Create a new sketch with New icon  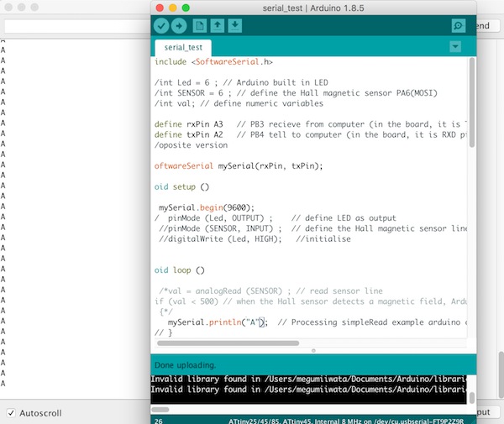tap(200, 26)
